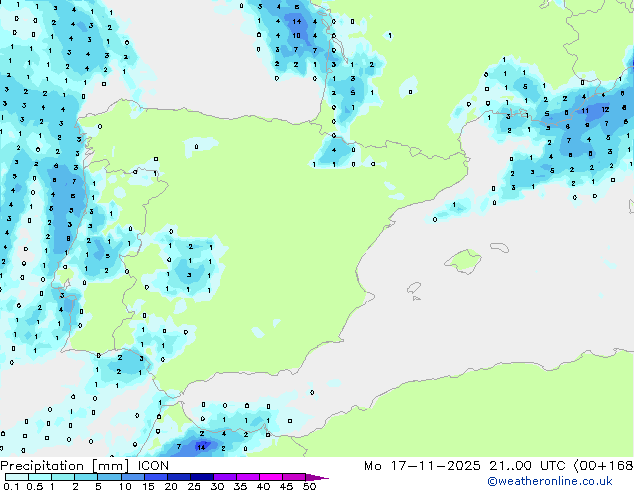634x490 pixels.
Task: Click the above-50 arrow tip of legend
Action: (x=317, y=477)
